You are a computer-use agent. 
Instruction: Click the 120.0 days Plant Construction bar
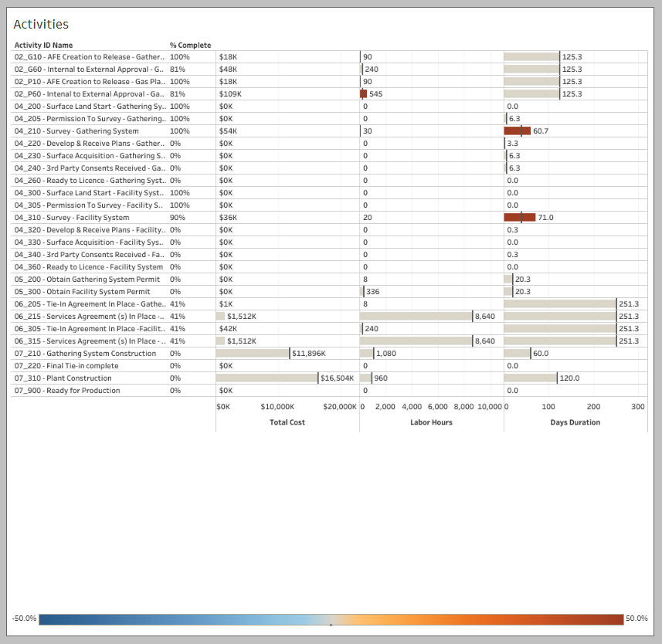530,378
